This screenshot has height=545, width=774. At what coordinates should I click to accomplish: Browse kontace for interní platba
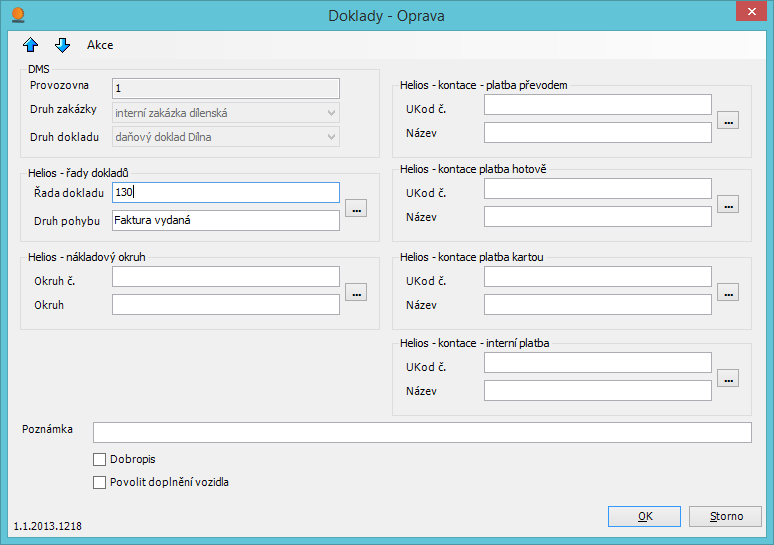click(728, 378)
